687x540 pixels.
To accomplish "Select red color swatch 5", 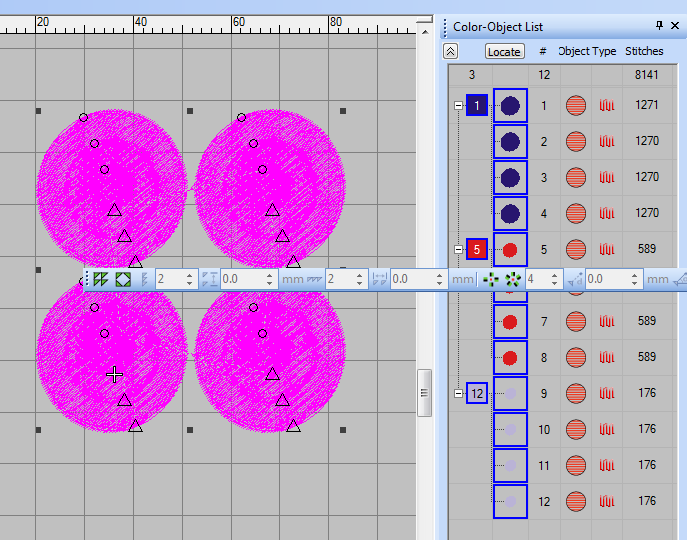I will (477, 249).
